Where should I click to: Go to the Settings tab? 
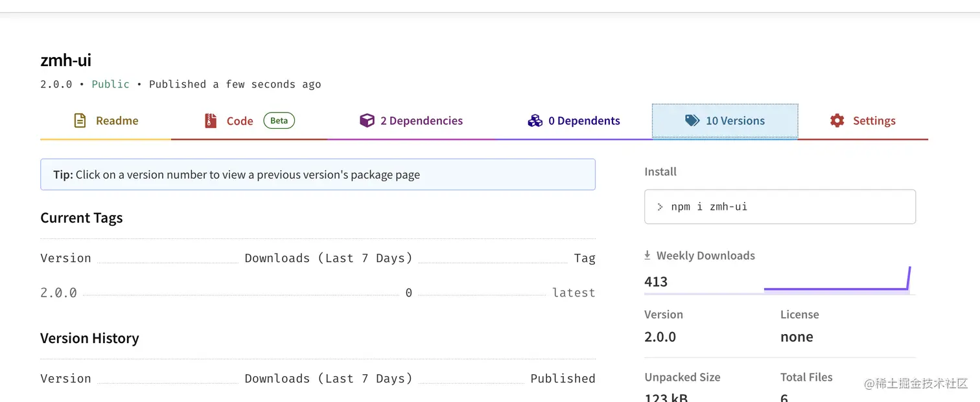coord(874,120)
